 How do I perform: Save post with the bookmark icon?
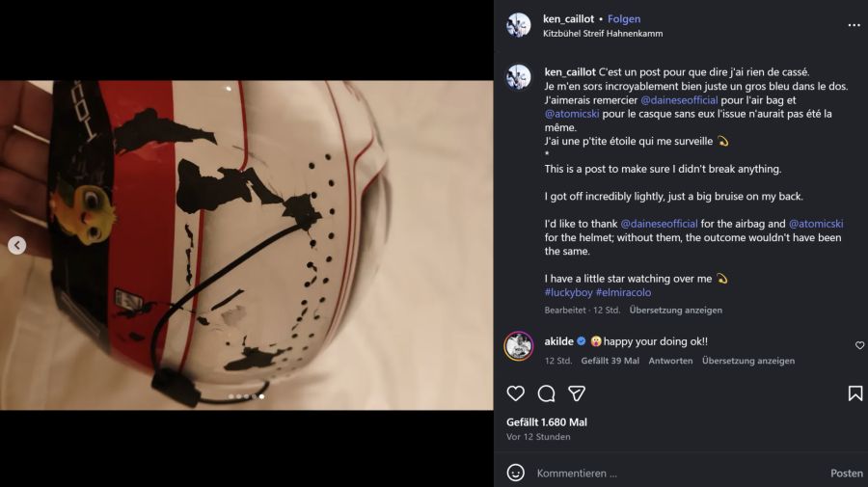click(854, 393)
